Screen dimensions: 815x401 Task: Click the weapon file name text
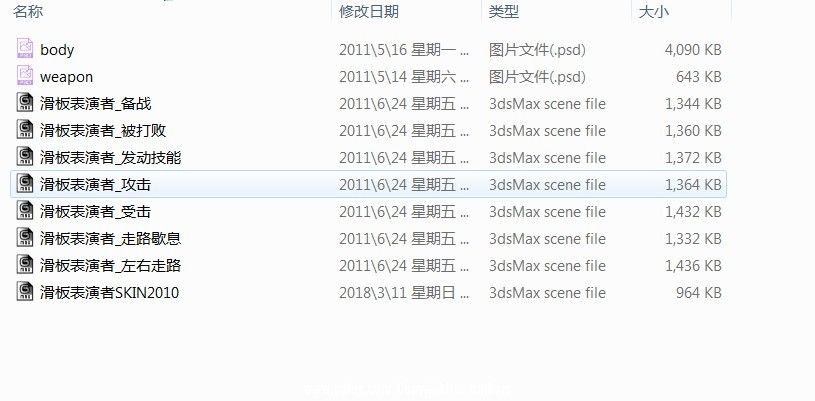(x=67, y=77)
